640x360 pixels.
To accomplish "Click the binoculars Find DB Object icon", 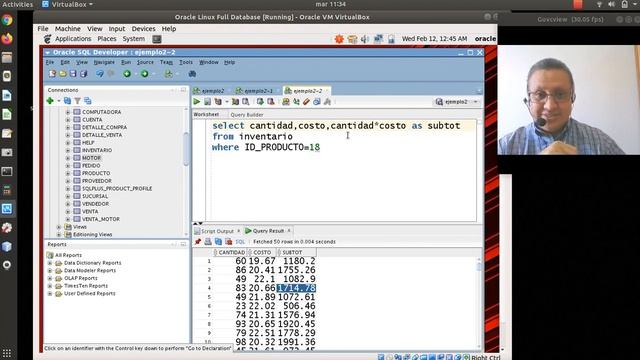I will [192, 73].
